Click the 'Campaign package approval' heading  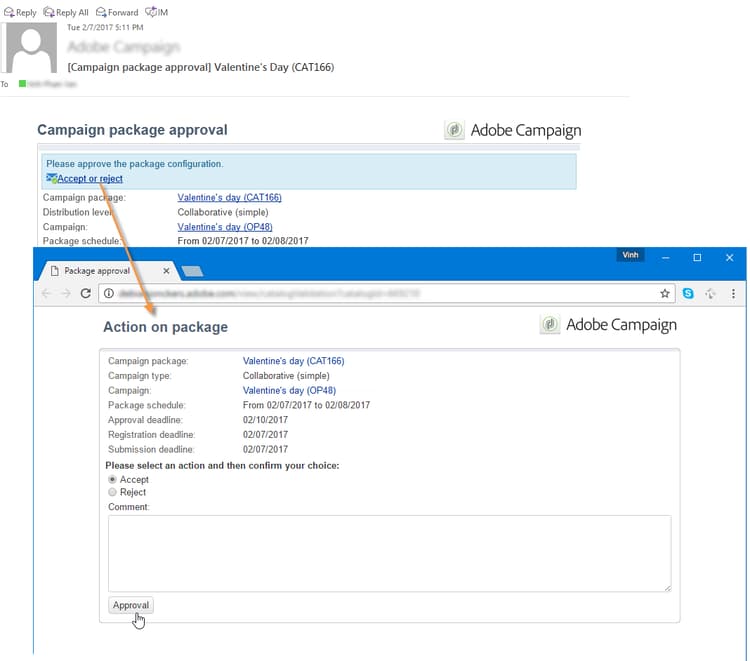pyautogui.click(x=132, y=130)
